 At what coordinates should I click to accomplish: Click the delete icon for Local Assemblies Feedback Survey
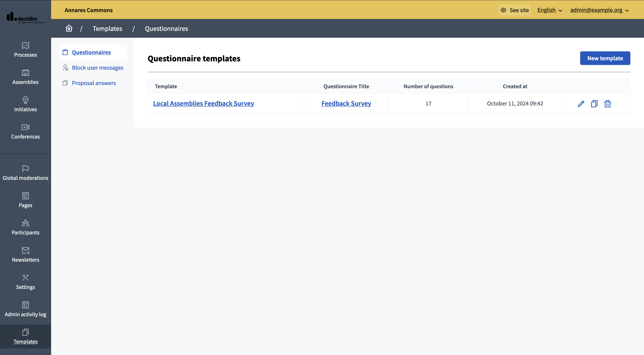(607, 104)
